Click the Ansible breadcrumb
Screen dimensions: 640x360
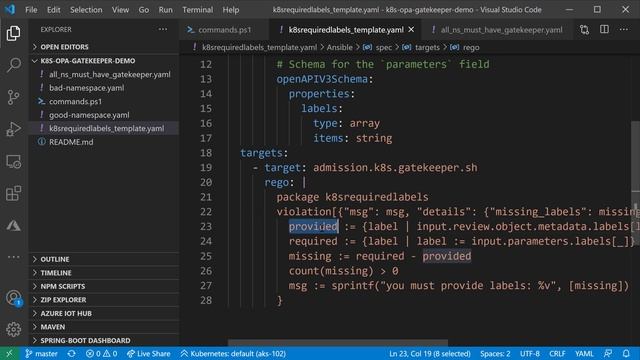[339, 47]
